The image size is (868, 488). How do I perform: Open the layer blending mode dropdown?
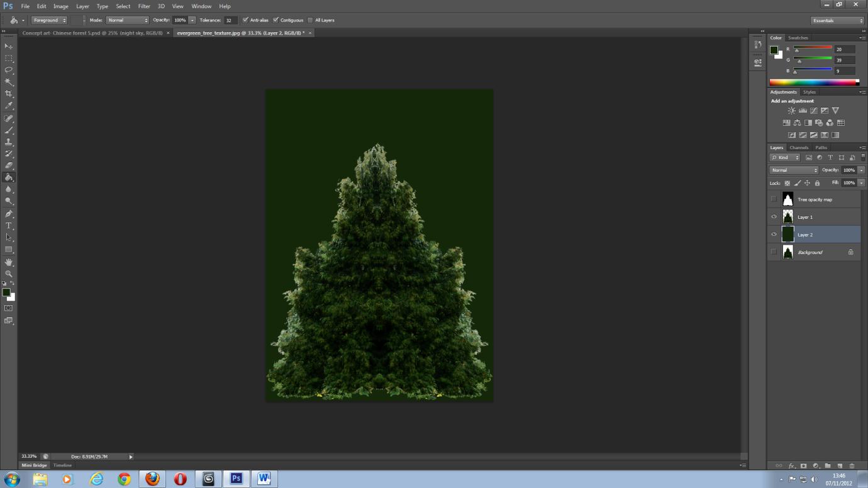point(794,170)
